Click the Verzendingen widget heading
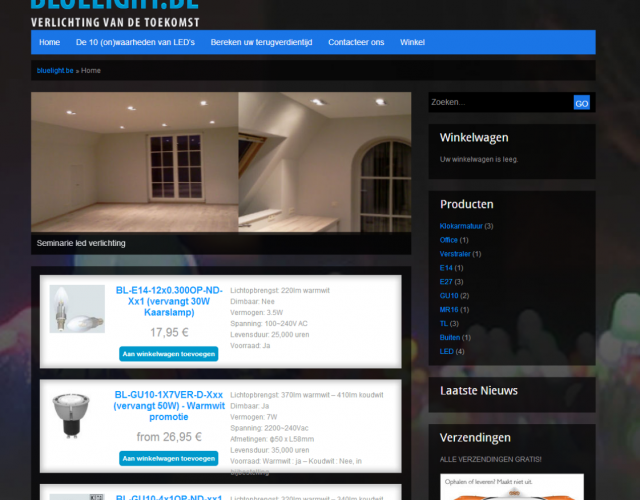This screenshot has width=640, height=500. pos(475,438)
